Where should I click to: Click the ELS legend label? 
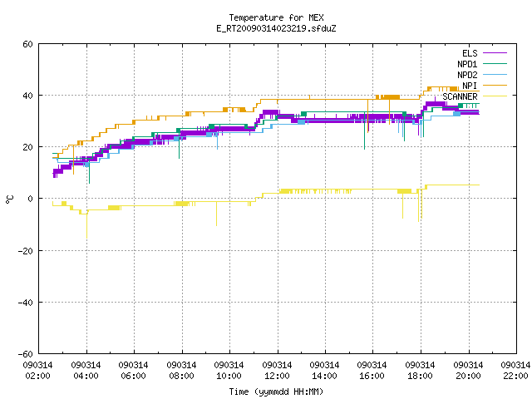470,53
